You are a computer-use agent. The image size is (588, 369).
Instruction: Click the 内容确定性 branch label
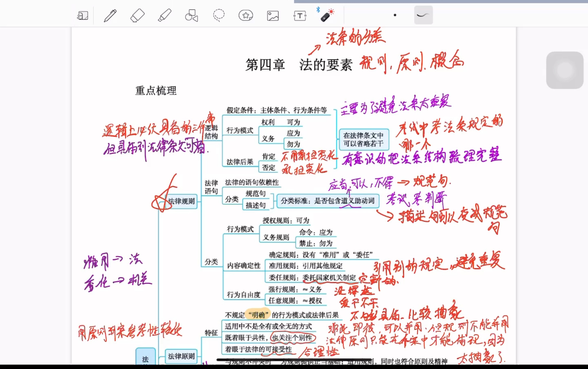coord(244,266)
